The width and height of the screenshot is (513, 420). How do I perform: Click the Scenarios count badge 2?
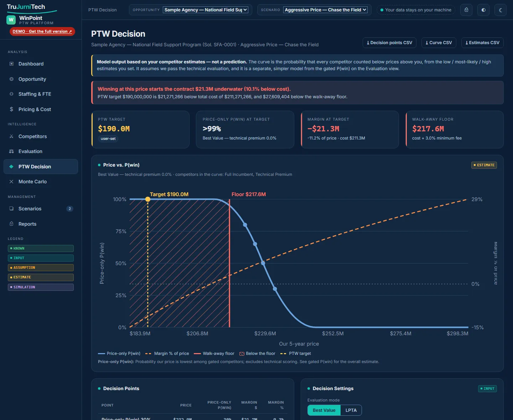click(70, 209)
